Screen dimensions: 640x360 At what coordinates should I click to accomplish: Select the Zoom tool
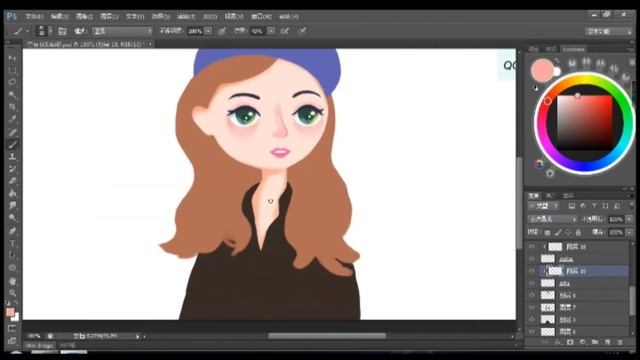point(12,293)
